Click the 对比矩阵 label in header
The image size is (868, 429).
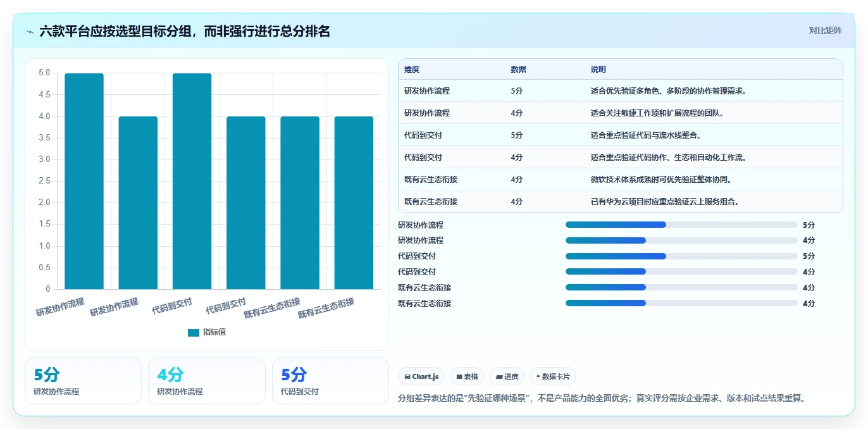point(825,30)
